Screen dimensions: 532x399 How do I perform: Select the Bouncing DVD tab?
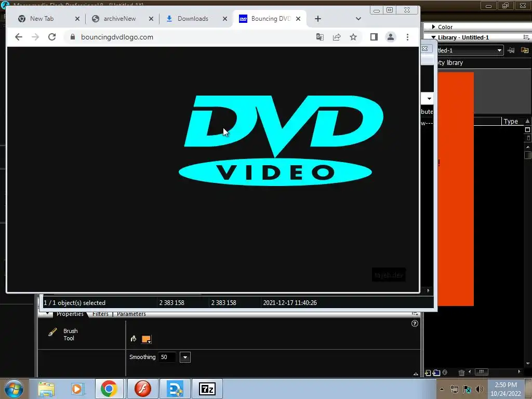click(x=271, y=19)
